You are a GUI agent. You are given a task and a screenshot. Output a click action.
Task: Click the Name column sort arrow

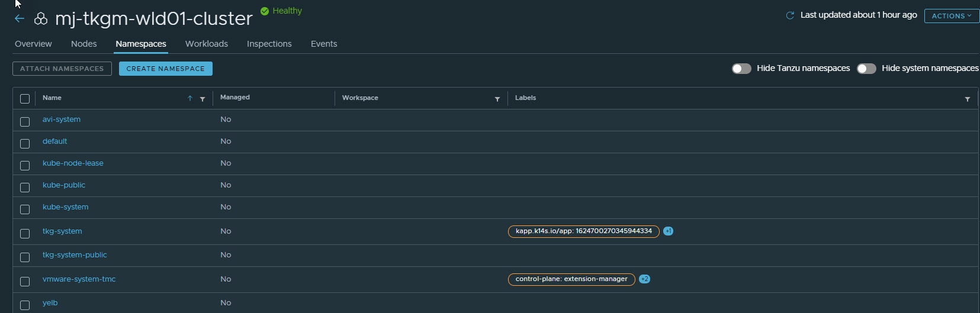tap(190, 98)
